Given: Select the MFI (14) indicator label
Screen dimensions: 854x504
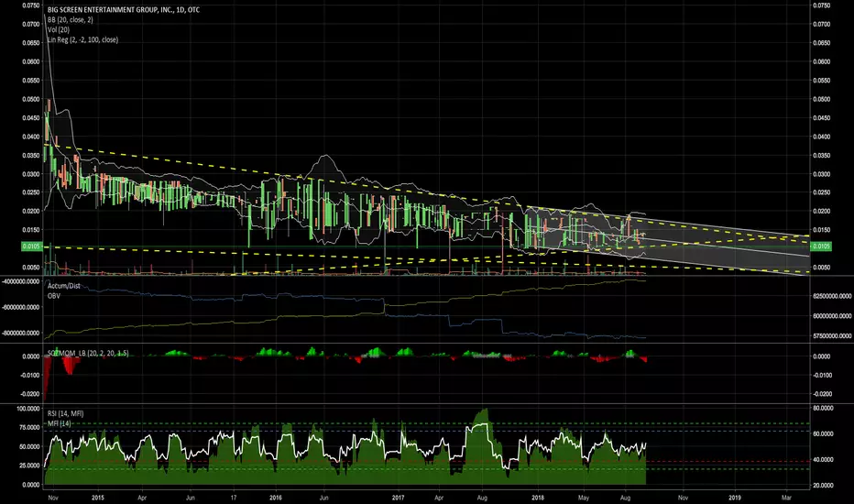Looking at the screenshot, I should pyautogui.click(x=59, y=423).
